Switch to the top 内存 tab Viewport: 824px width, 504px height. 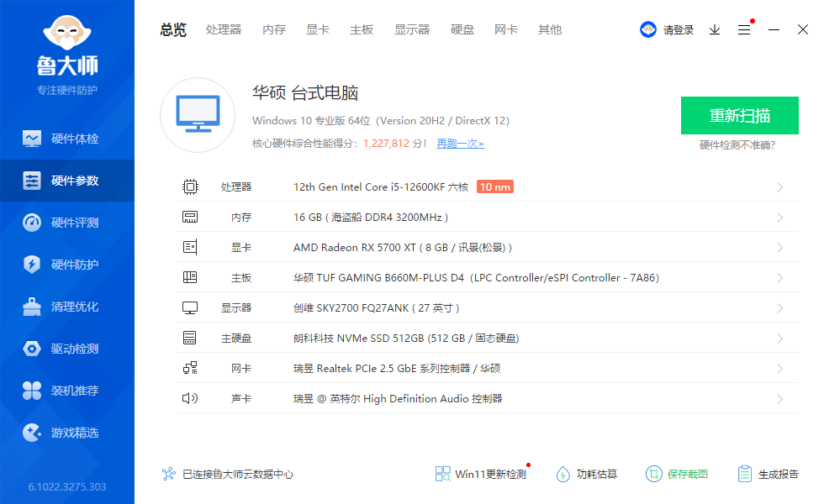click(274, 30)
